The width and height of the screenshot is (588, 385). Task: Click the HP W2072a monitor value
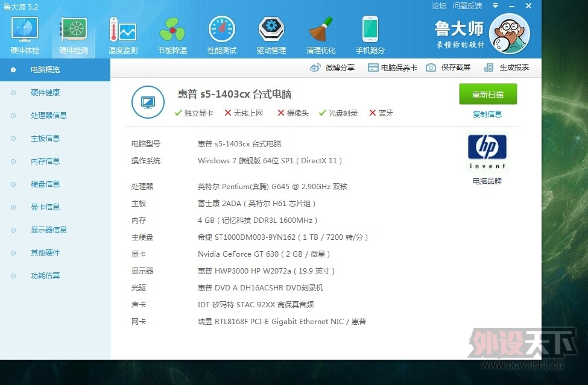[x=266, y=271]
